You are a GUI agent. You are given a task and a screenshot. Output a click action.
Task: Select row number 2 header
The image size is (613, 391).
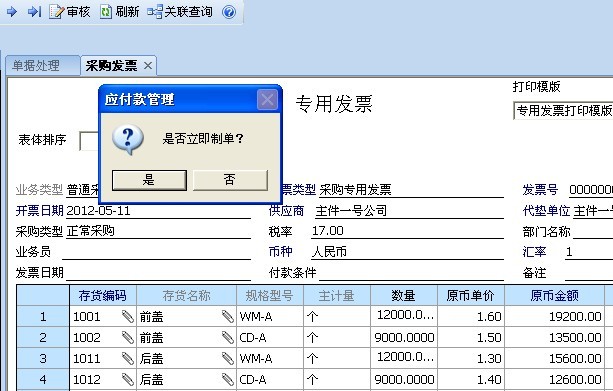[x=43, y=337]
